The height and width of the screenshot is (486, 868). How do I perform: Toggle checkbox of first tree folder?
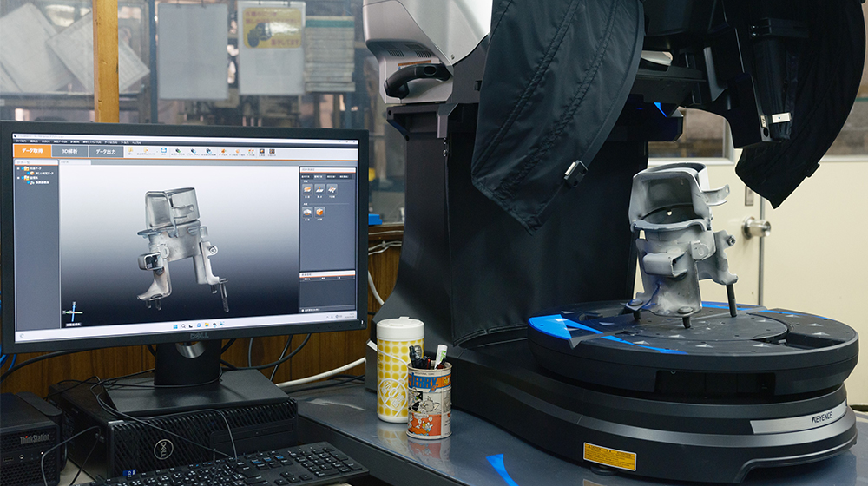[x=24, y=168]
